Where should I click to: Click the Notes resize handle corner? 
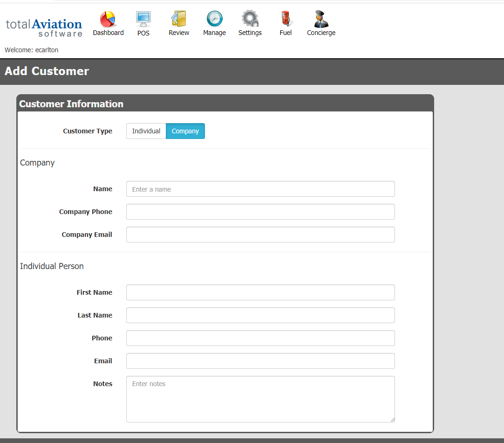(392, 420)
